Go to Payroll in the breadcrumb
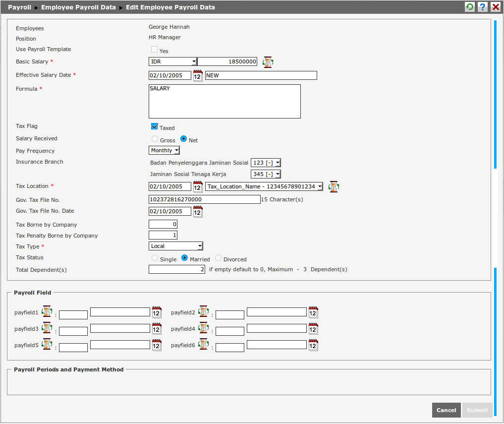The height and width of the screenshot is (424, 504). coord(20,7)
